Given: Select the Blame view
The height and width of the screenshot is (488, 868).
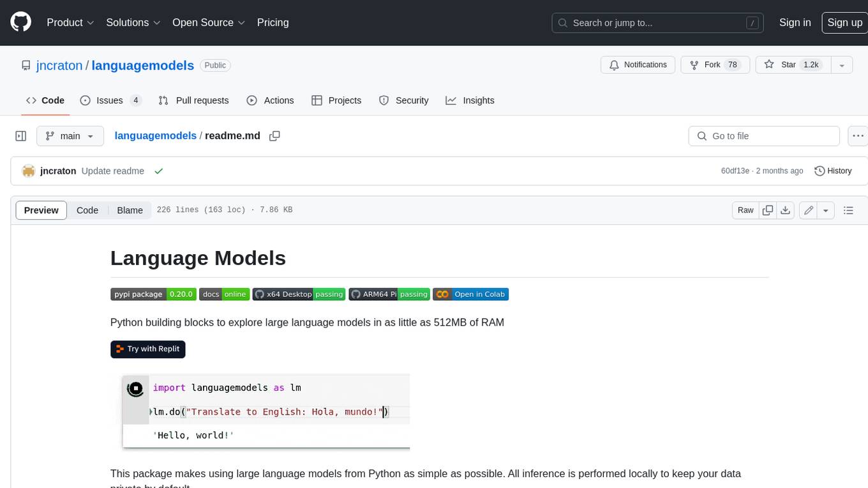Looking at the screenshot, I should click(x=130, y=210).
